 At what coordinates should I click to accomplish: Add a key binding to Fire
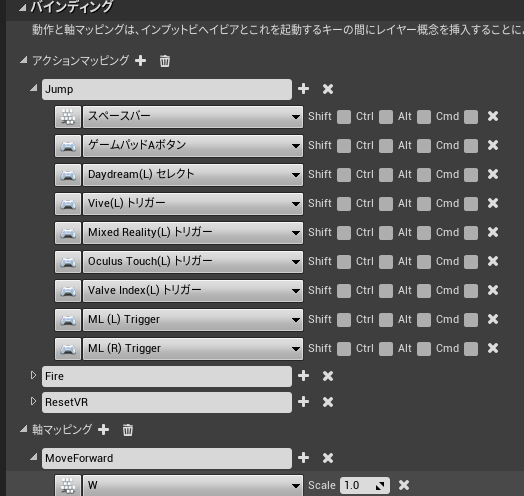click(303, 376)
